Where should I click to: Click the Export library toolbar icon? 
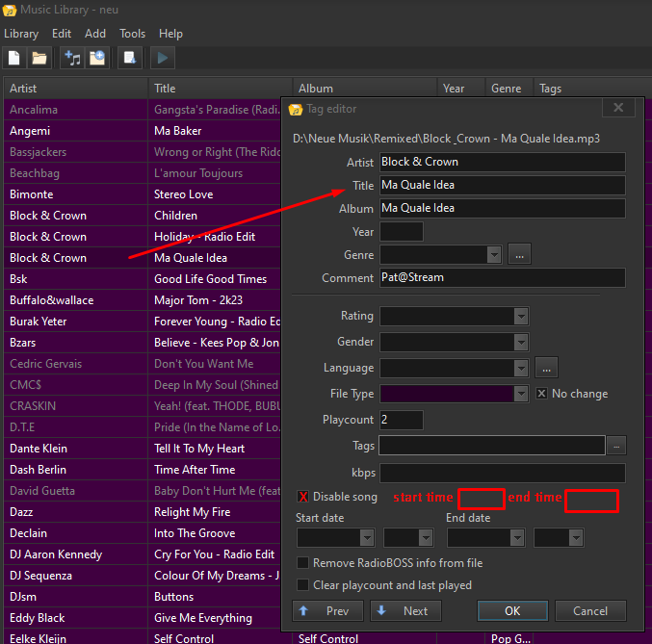click(130, 58)
